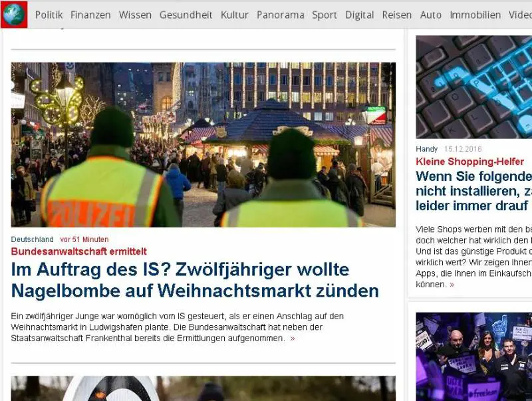Click the Bundesanwaltschaft ermittelt kicker
Image resolution: width=532 pixels, height=401 pixels.
pyautogui.click(x=78, y=251)
